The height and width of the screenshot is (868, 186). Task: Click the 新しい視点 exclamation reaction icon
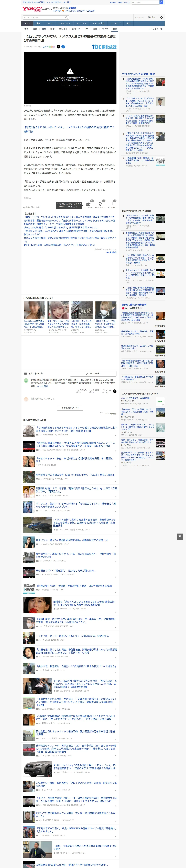[112, 204]
